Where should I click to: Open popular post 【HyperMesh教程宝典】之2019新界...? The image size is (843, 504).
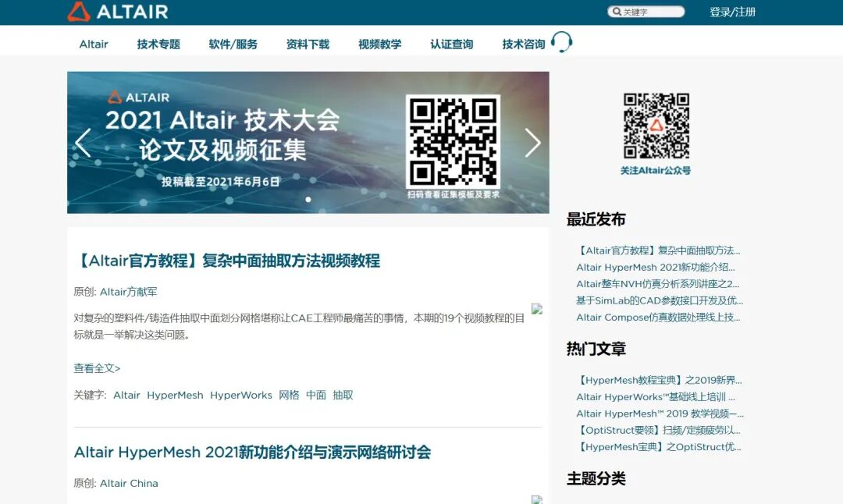click(x=659, y=380)
